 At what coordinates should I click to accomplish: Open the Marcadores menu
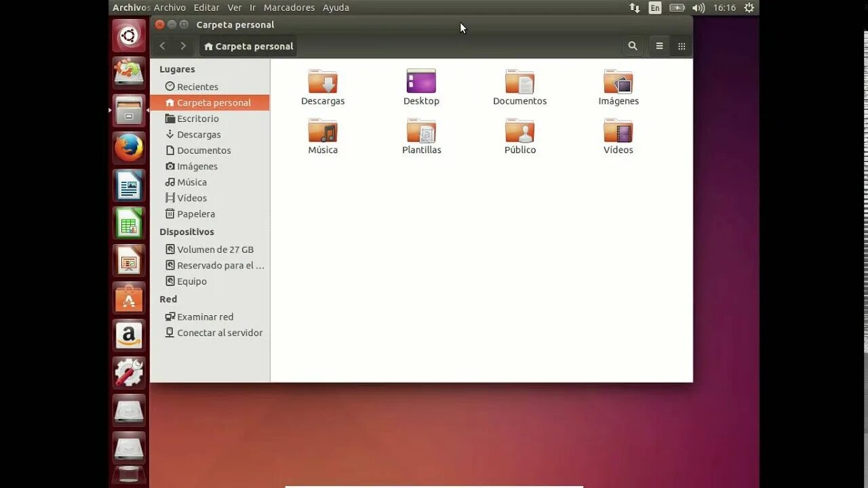click(289, 7)
